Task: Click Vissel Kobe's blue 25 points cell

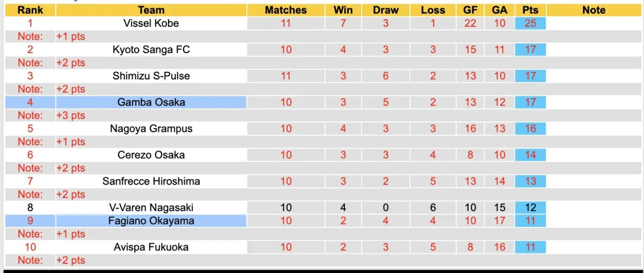Action: (x=530, y=23)
